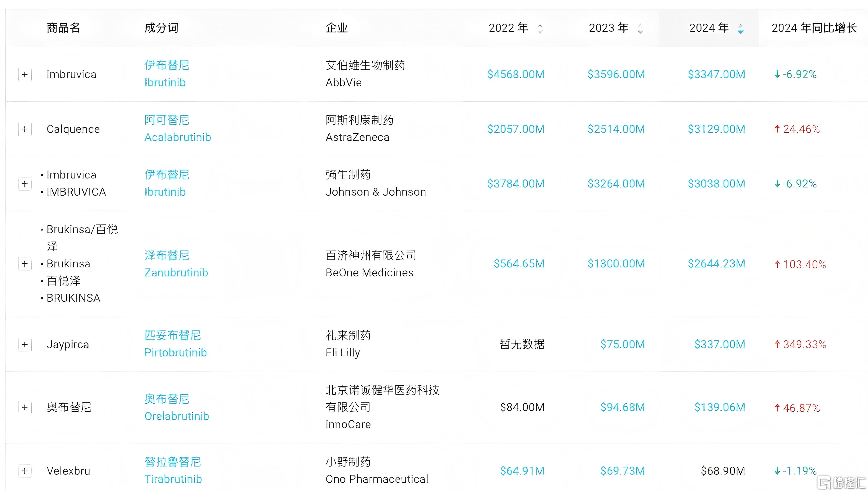
Task: Click the Jaypirca product name
Action: click(68, 344)
